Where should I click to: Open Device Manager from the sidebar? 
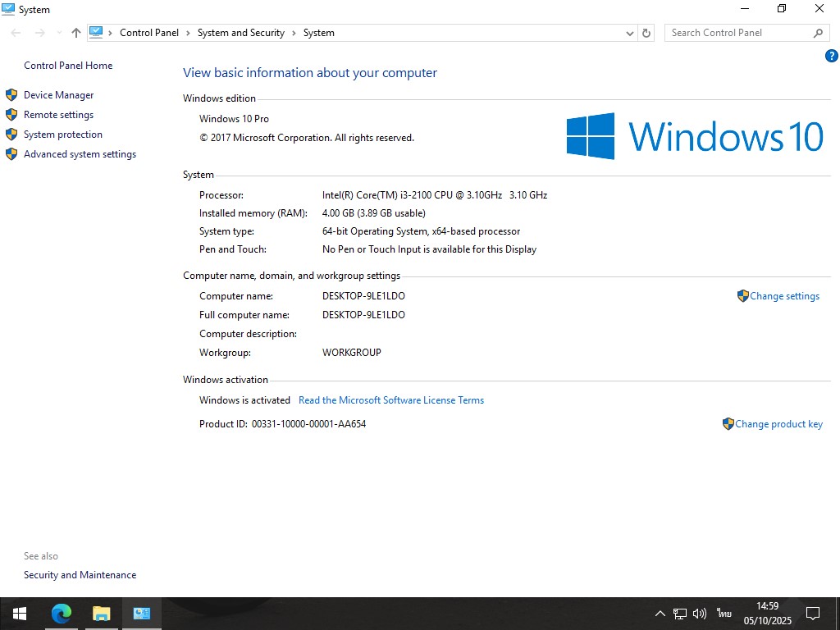point(58,95)
